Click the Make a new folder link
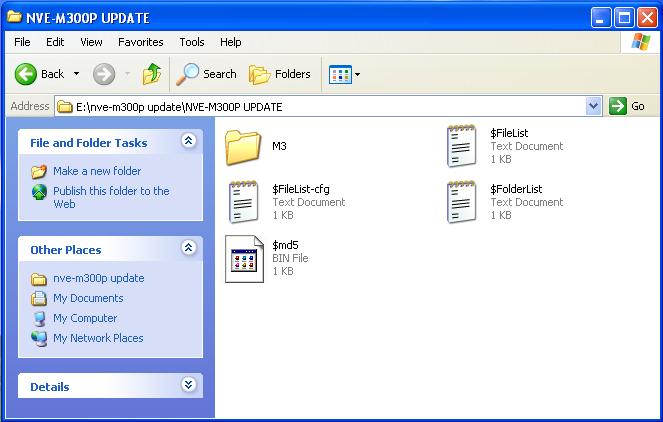 point(97,171)
